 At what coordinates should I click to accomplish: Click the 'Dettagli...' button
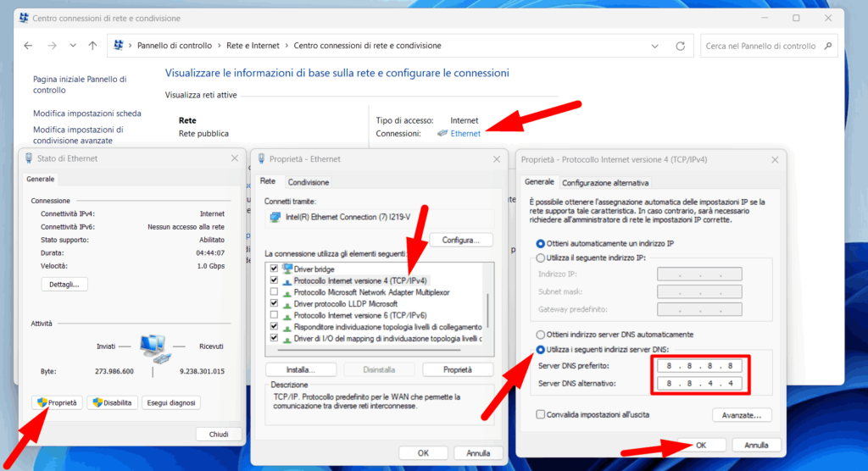[64, 284]
